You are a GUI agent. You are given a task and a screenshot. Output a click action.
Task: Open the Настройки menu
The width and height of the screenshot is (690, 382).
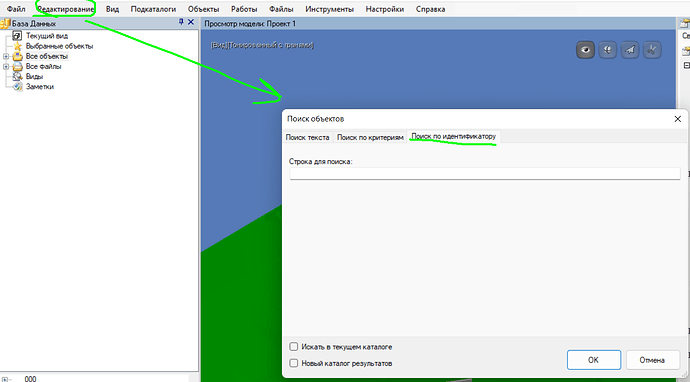[x=385, y=9]
